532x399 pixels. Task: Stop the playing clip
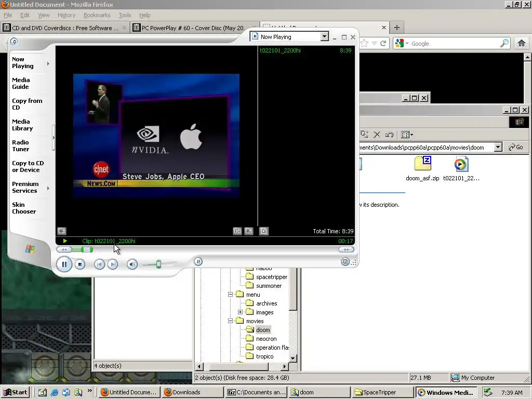(x=79, y=264)
